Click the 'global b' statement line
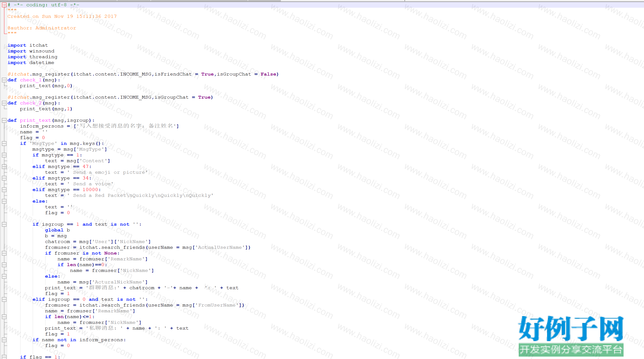 pos(57,230)
